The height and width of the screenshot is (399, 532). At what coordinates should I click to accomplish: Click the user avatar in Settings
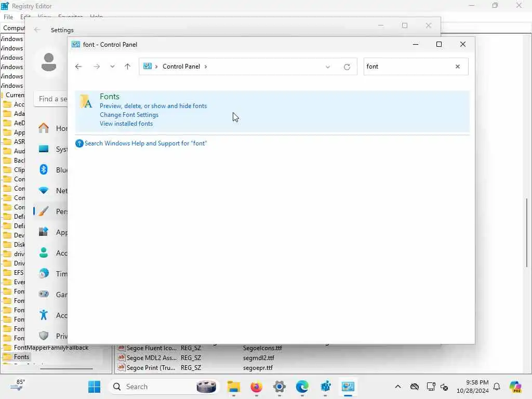(x=49, y=62)
